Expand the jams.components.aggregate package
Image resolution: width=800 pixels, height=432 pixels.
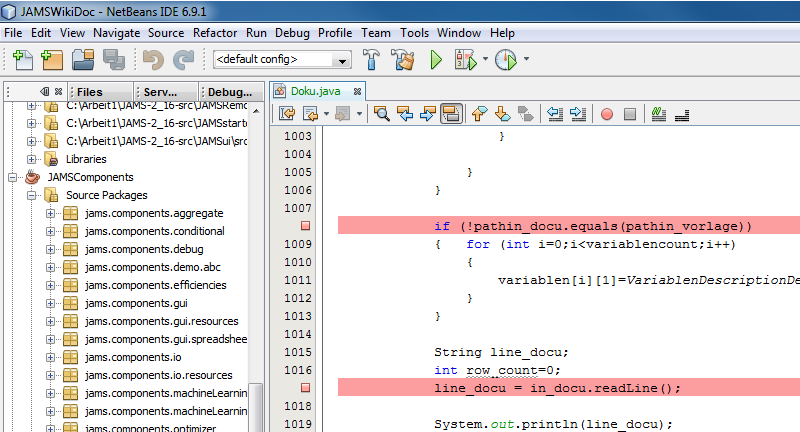(50, 213)
